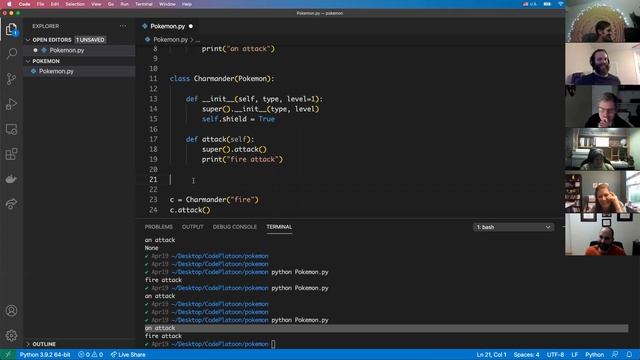Open the Source Control view

(11, 79)
